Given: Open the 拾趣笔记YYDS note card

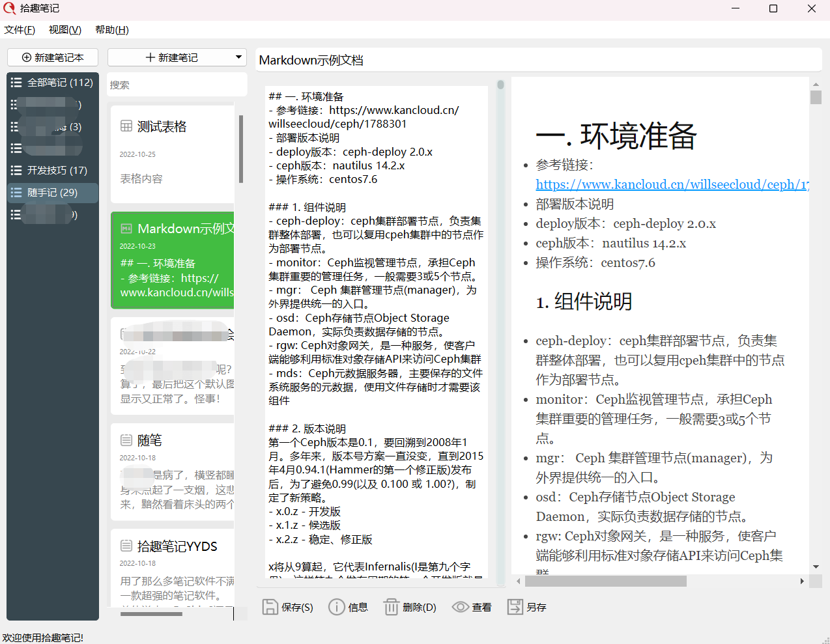Looking at the screenshot, I should click(x=173, y=568).
